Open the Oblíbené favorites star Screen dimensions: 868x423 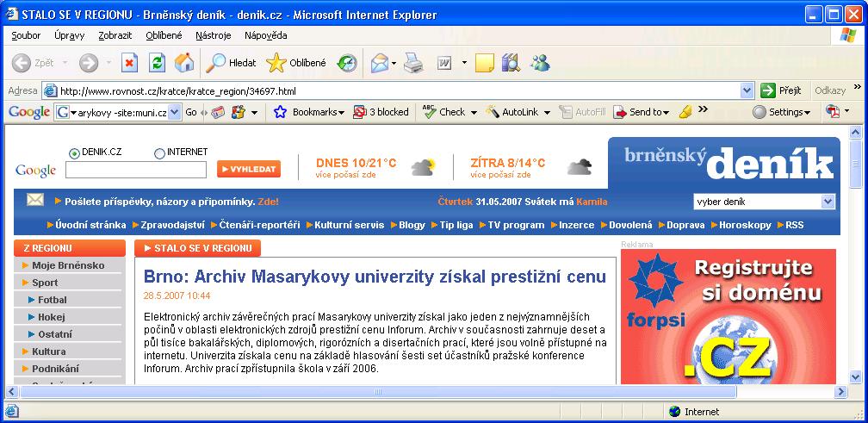[296, 63]
